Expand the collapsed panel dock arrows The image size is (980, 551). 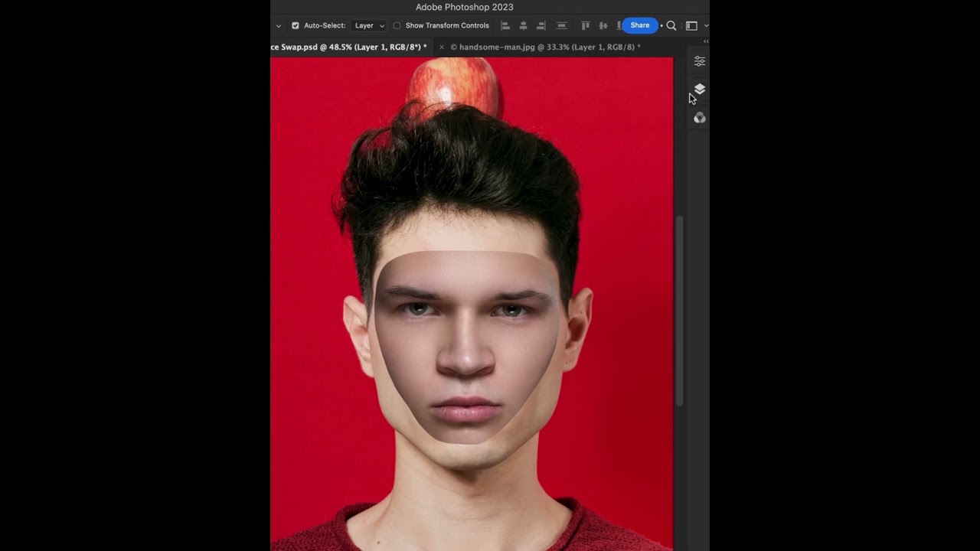click(705, 41)
